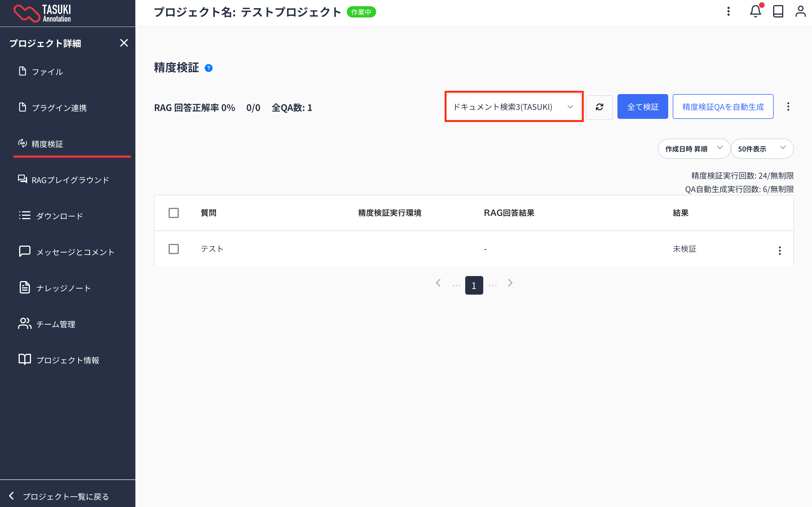Open the ファイル sidebar item

[x=47, y=72]
